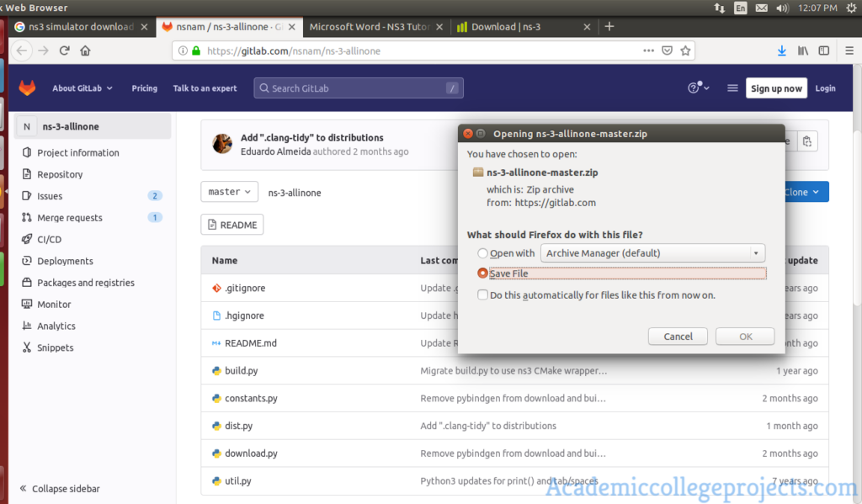862x504 pixels.
Task: Open the volume indicator in top bar
Action: [782, 8]
